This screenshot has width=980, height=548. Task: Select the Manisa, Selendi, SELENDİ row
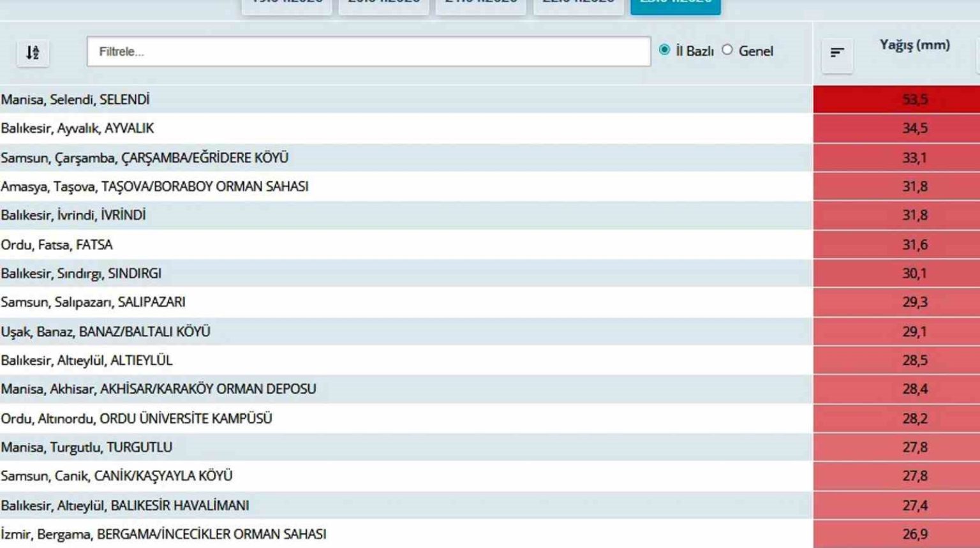(75, 100)
